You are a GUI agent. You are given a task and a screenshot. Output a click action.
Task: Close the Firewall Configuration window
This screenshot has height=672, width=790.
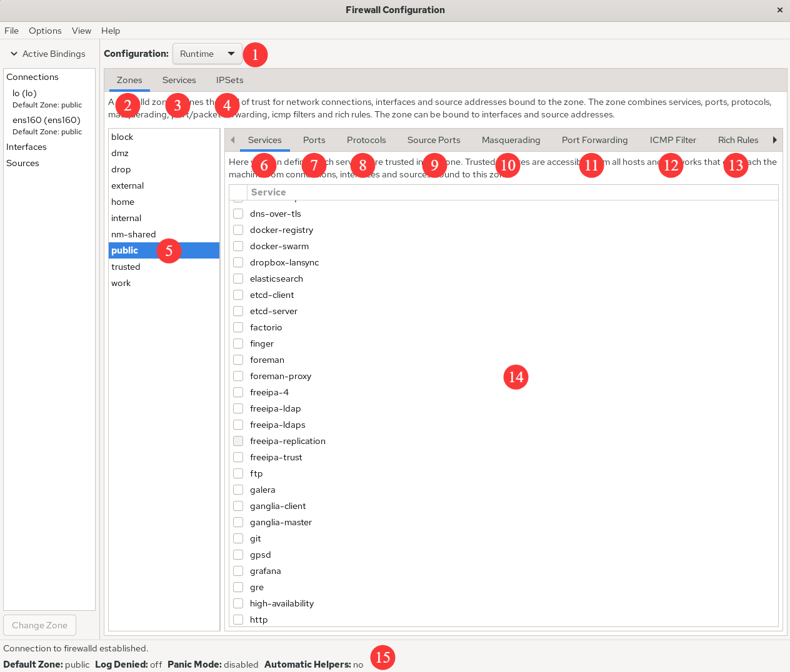pos(779,10)
